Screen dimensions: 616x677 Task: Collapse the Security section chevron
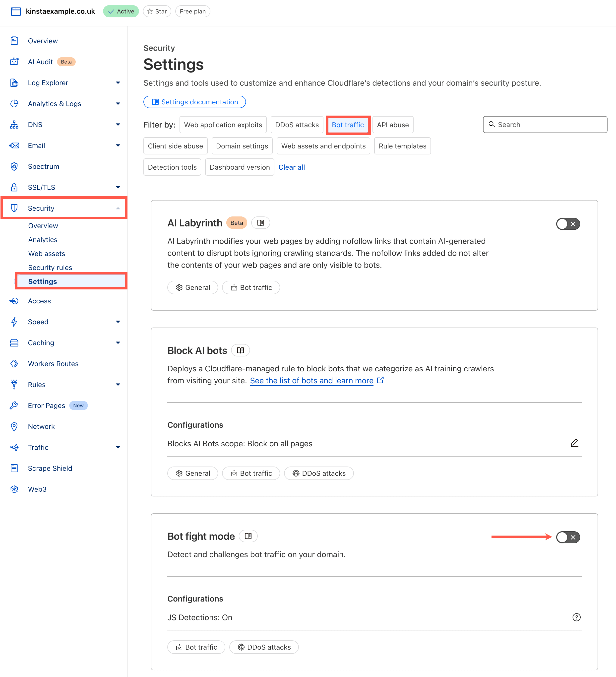tap(118, 208)
